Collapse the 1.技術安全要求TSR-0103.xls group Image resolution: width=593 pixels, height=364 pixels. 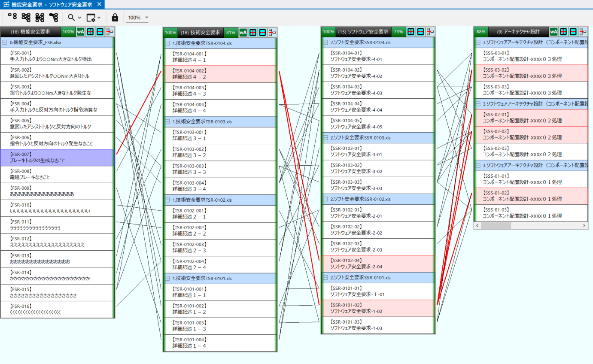point(167,121)
